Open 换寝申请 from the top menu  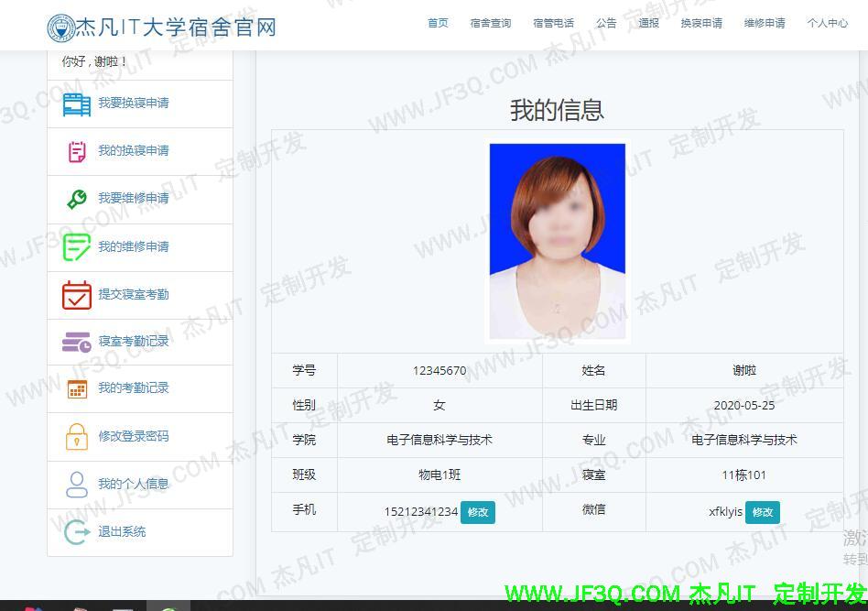pos(701,24)
